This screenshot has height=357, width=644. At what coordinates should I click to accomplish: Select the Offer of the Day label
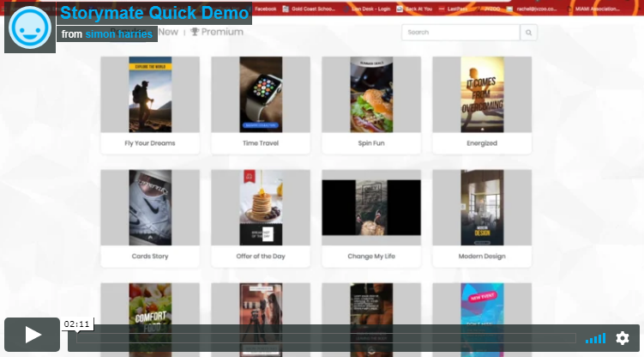(x=261, y=256)
